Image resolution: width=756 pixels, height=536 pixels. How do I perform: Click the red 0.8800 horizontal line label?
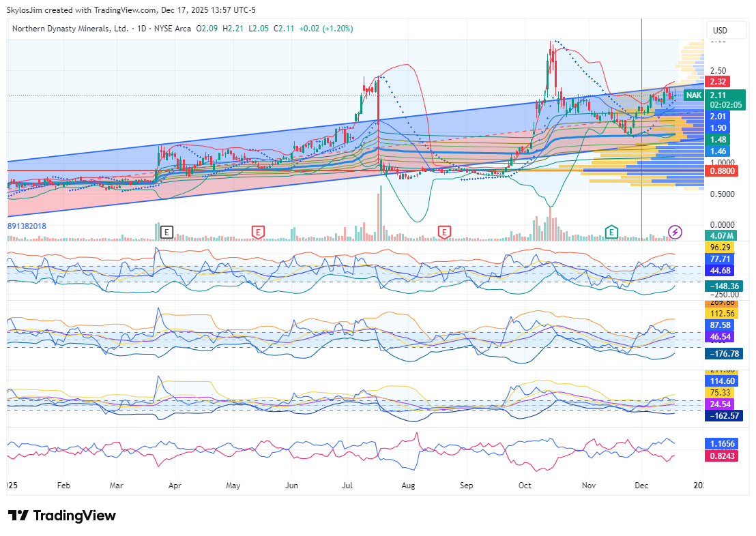[x=721, y=170]
